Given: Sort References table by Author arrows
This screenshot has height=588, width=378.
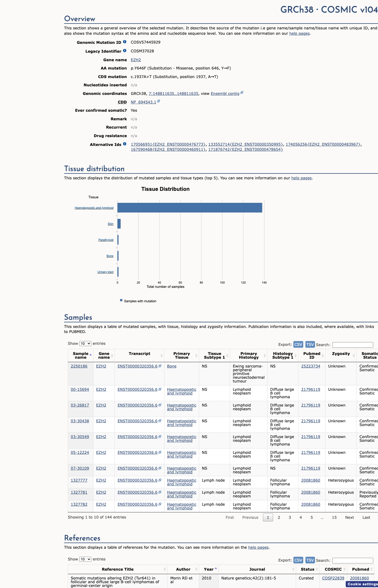Looking at the screenshot, I should click(x=196, y=569).
